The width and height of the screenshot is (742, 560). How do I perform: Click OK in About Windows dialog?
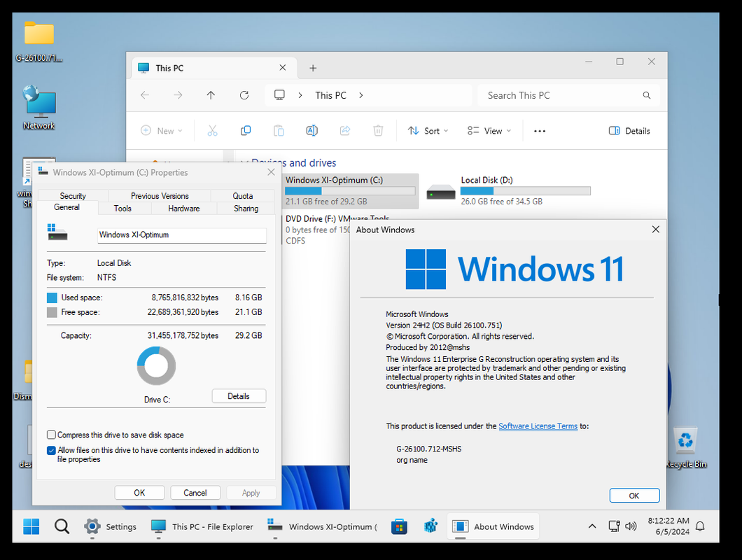[x=634, y=496]
